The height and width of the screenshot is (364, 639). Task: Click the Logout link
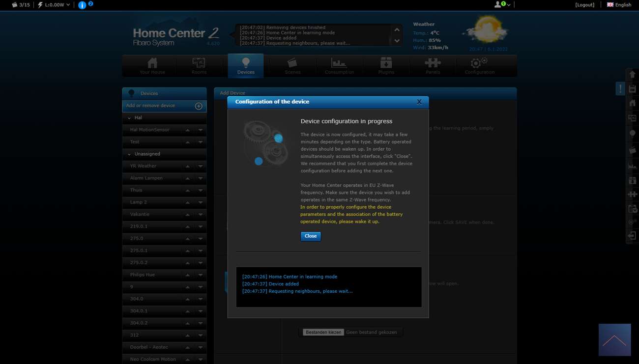pyautogui.click(x=584, y=5)
